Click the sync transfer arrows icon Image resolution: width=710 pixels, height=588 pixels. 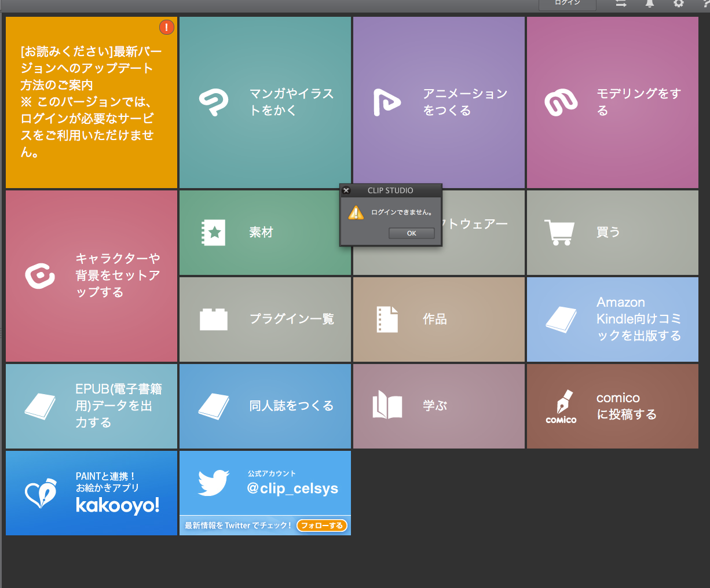[621, 3]
